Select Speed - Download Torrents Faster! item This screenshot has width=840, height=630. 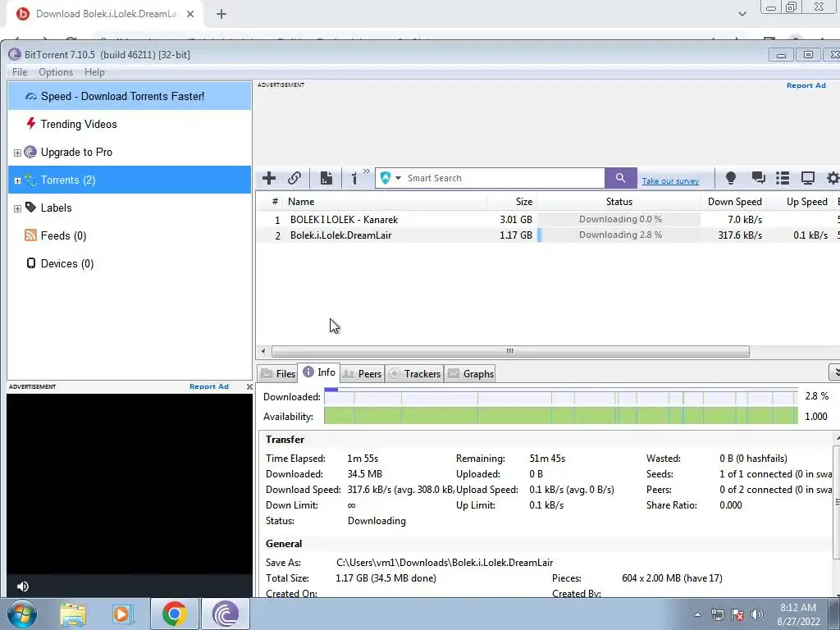[130, 97]
